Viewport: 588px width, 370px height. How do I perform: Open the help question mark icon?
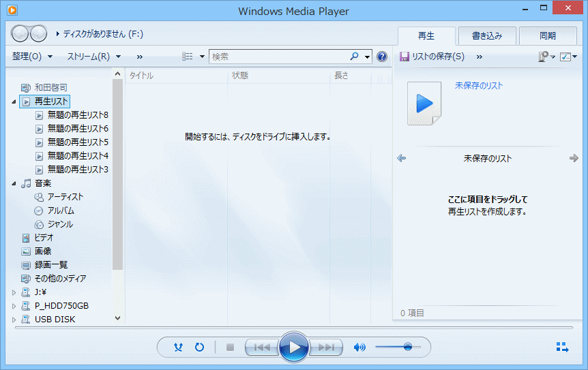point(382,57)
